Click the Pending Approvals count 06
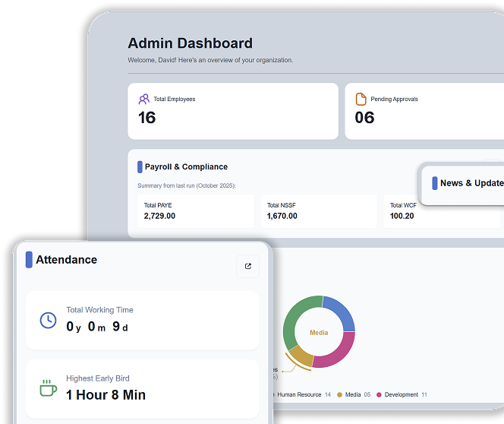Image resolution: width=504 pixels, height=424 pixels. (364, 118)
